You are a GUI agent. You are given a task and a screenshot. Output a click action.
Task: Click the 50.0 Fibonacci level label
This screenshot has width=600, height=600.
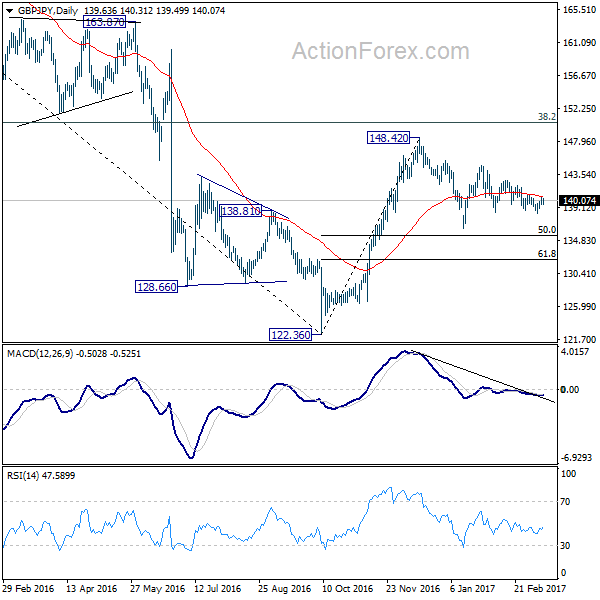coord(547,230)
